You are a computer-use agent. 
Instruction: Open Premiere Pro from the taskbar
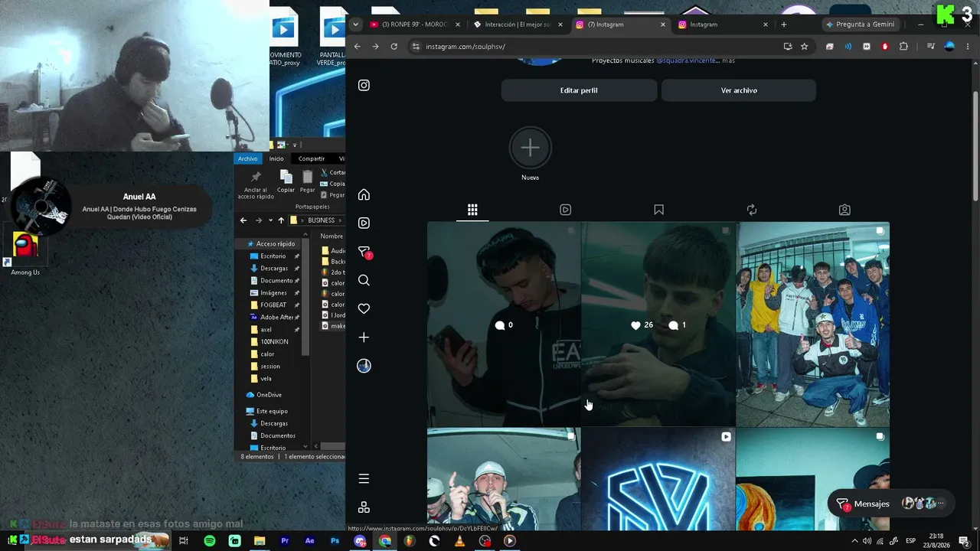[x=285, y=541]
